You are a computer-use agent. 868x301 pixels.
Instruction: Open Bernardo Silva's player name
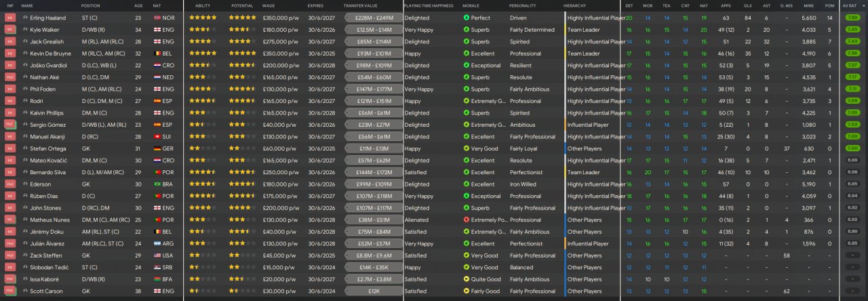tap(49, 172)
